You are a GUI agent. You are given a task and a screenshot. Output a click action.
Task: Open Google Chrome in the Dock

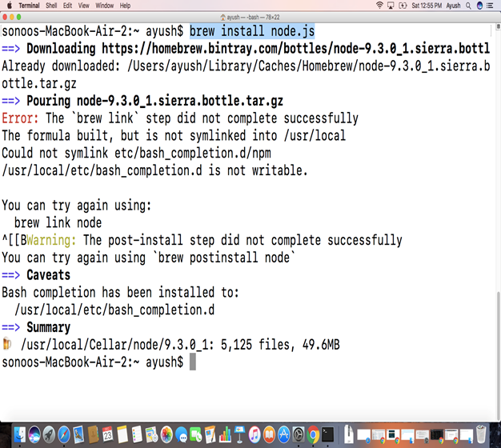tap(313, 435)
